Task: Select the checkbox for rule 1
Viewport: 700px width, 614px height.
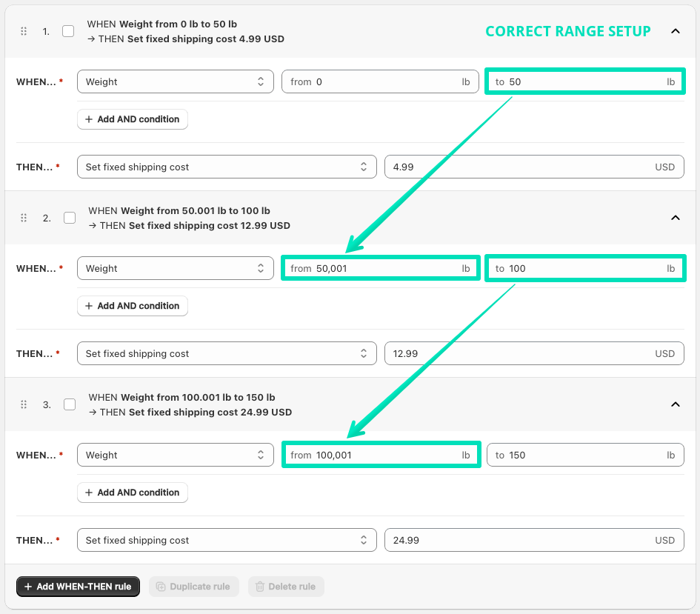Action: click(x=68, y=31)
